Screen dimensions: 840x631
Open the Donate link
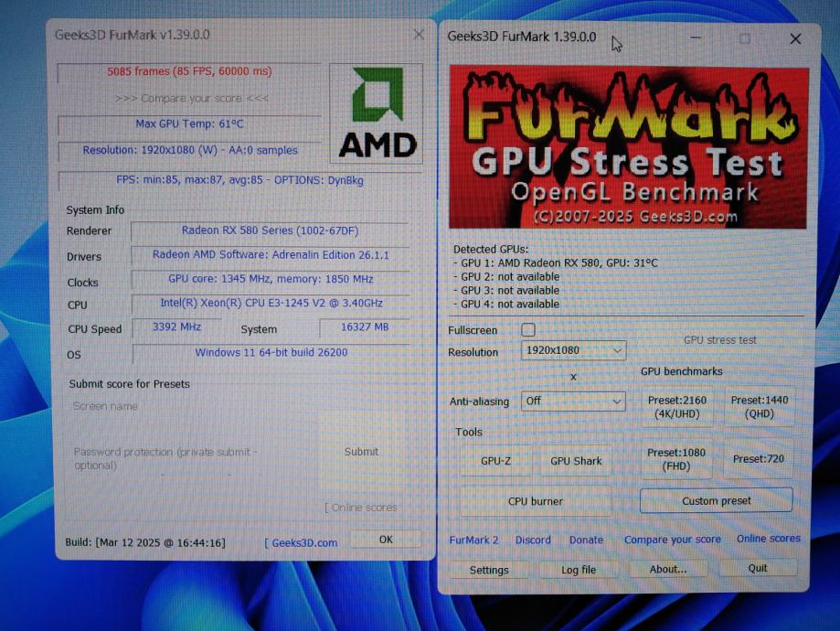point(586,540)
